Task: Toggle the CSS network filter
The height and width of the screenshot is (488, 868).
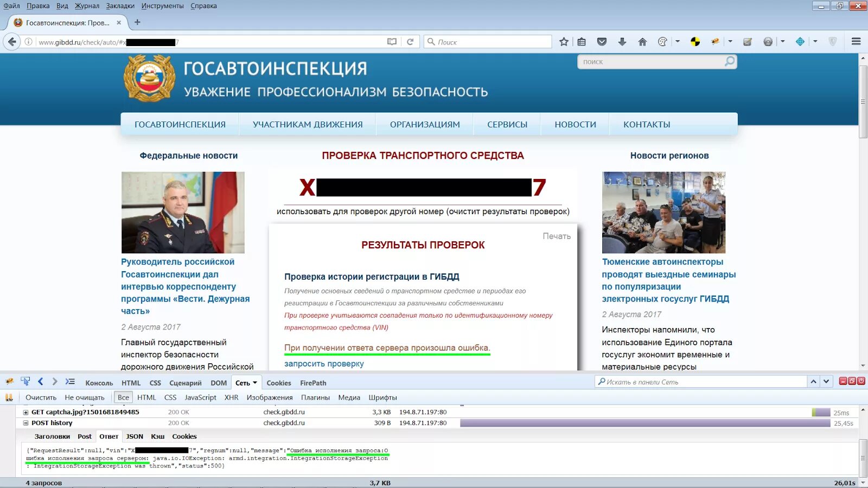Action: [170, 397]
